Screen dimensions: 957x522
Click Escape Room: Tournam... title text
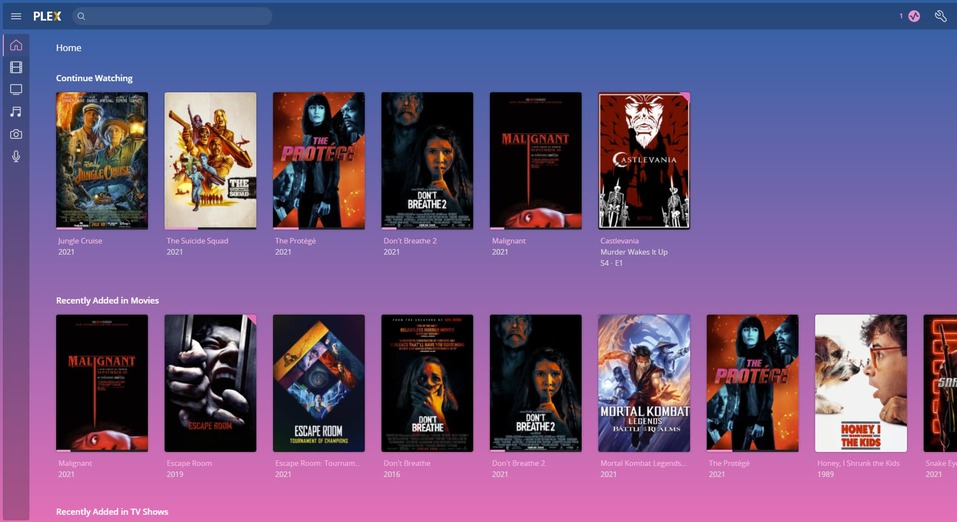coord(317,463)
